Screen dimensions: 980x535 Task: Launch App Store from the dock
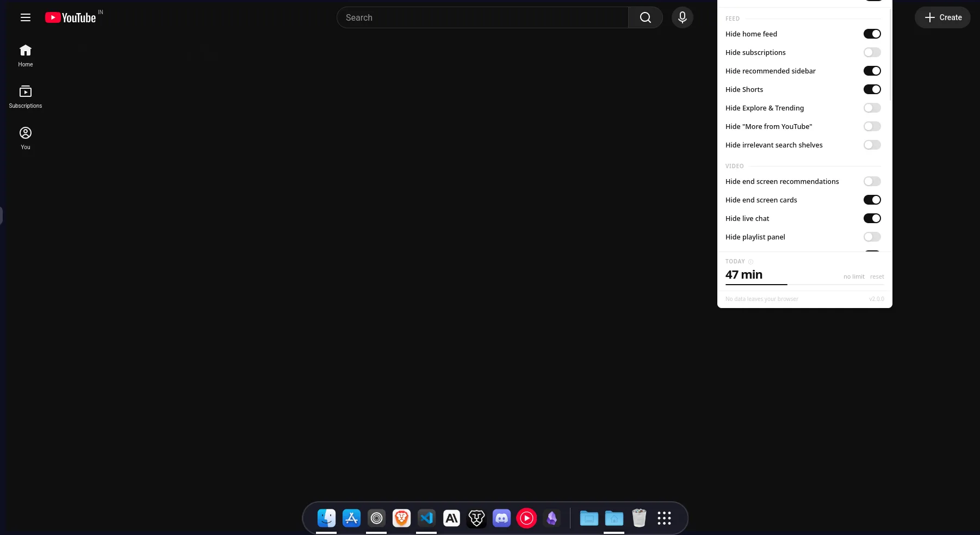(x=351, y=518)
